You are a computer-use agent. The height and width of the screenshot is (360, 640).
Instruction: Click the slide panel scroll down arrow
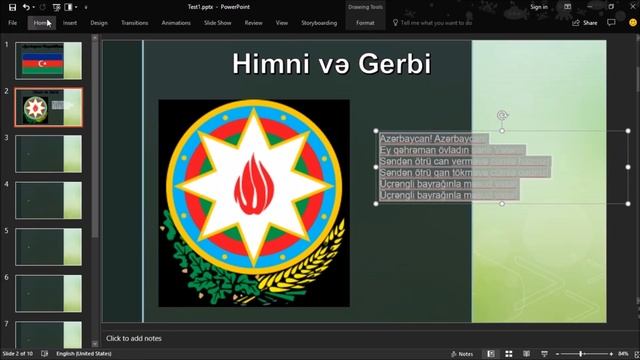[x=95, y=344]
